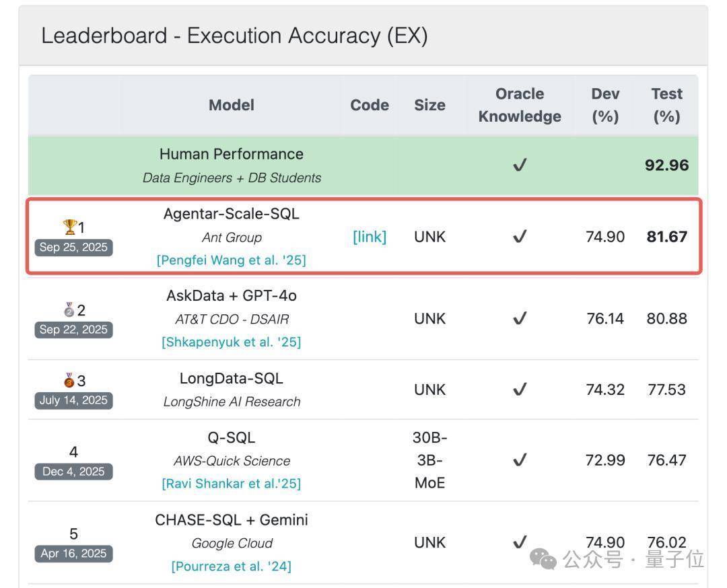This screenshot has height=588, width=727.
Task: Click the silver medal rank 2 icon
Action: coord(69,309)
